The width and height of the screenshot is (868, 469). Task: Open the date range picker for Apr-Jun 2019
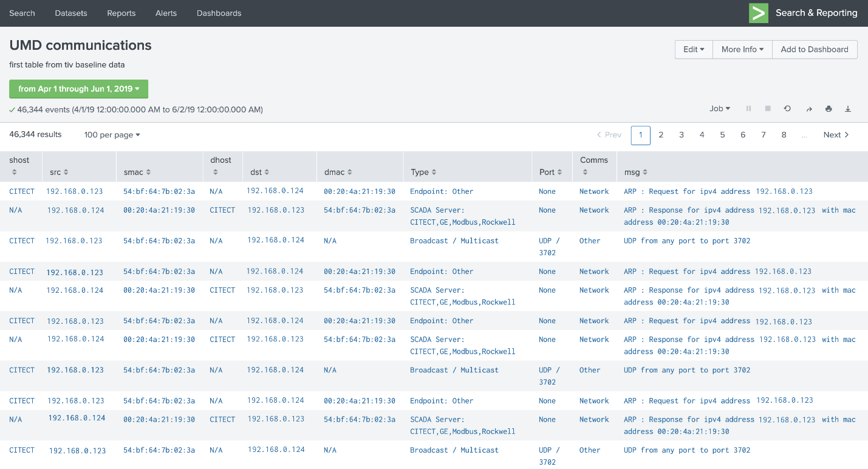click(x=78, y=89)
